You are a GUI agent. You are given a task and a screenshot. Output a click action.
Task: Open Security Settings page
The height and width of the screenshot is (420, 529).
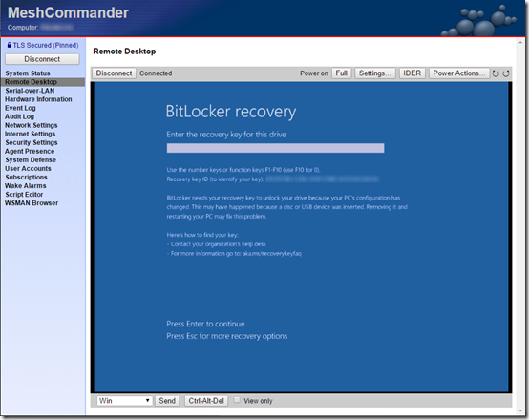pos(32,142)
